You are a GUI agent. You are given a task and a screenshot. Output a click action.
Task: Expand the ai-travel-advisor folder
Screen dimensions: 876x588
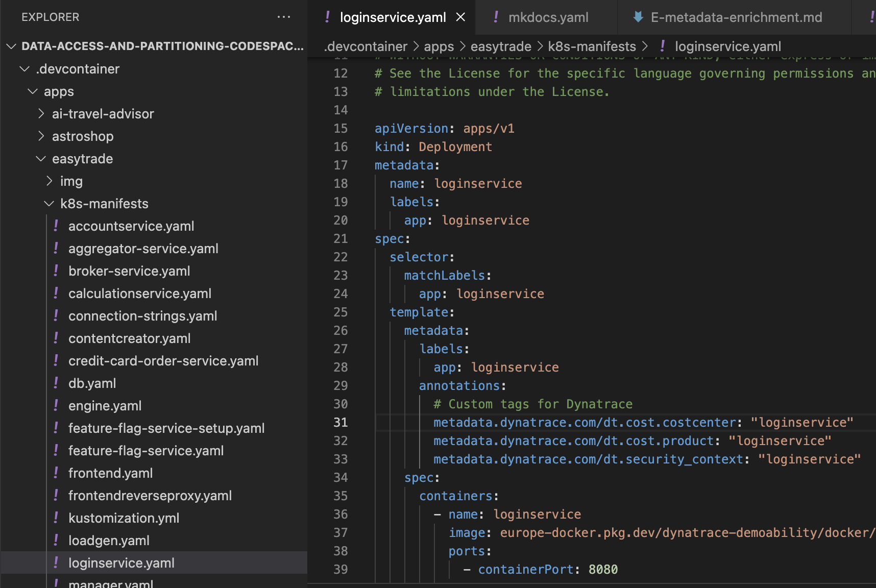click(x=41, y=114)
